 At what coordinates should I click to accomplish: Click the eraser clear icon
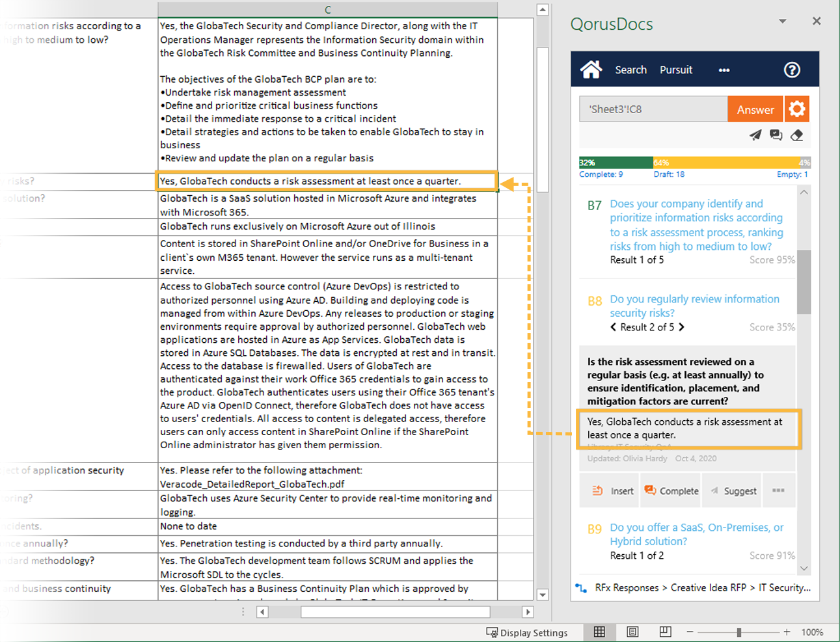coord(797,135)
